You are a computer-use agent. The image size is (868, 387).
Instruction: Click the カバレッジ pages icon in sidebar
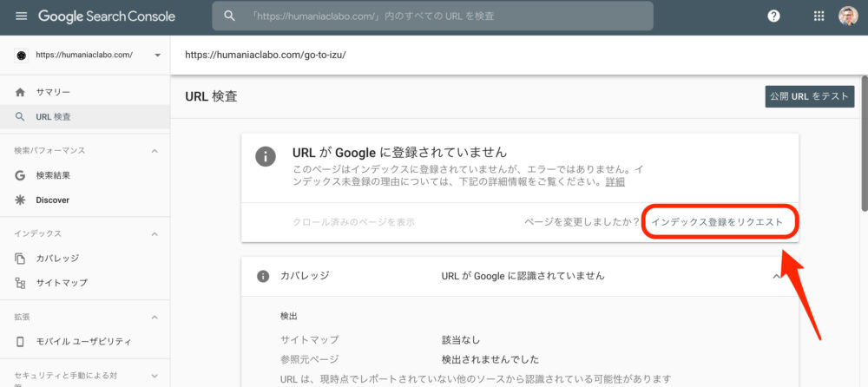coord(21,259)
